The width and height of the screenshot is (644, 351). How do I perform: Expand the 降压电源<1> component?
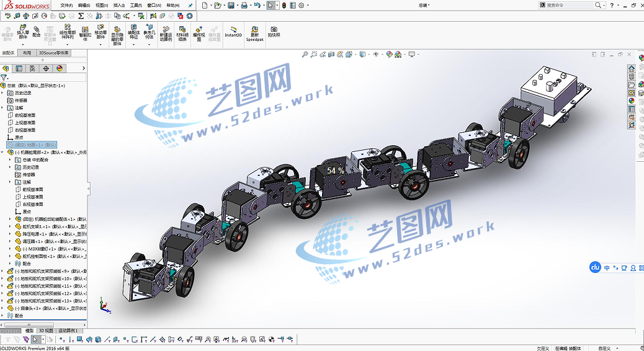point(10,234)
